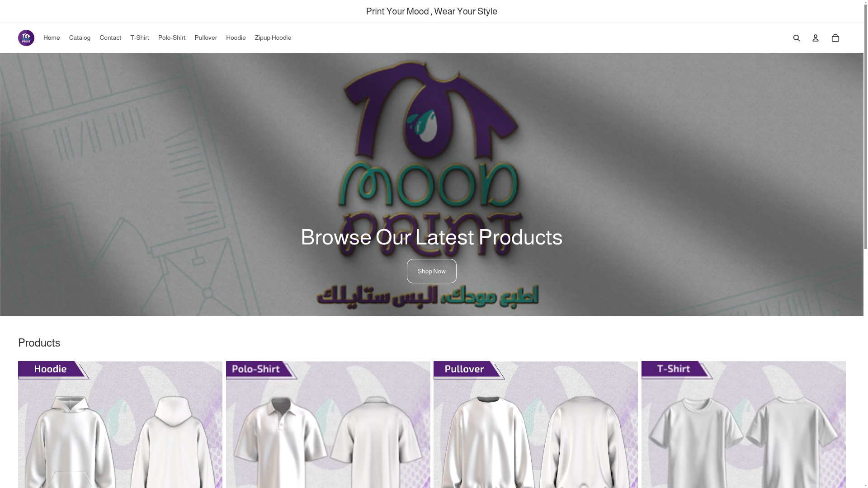Click the page vertical scrollbar

coord(866,244)
